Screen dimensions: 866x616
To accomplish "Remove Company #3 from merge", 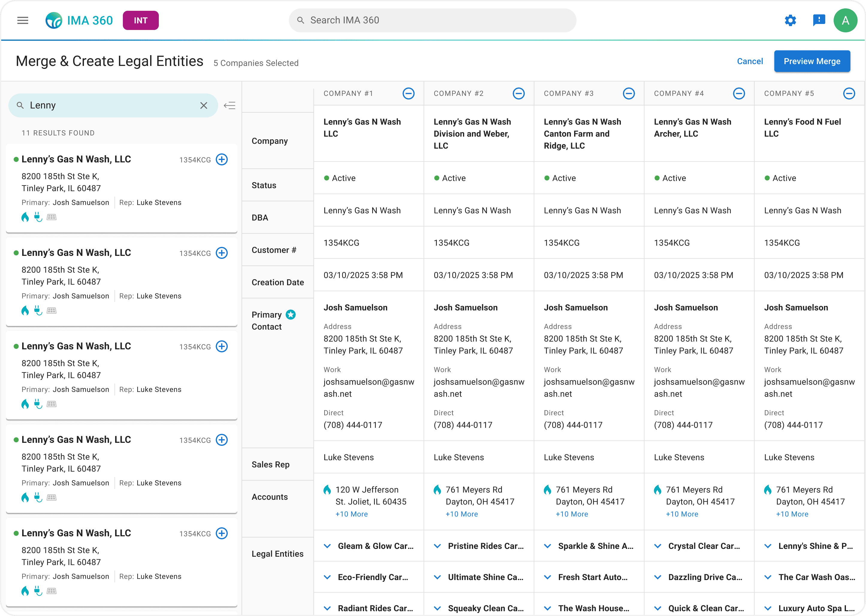I will tap(629, 93).
